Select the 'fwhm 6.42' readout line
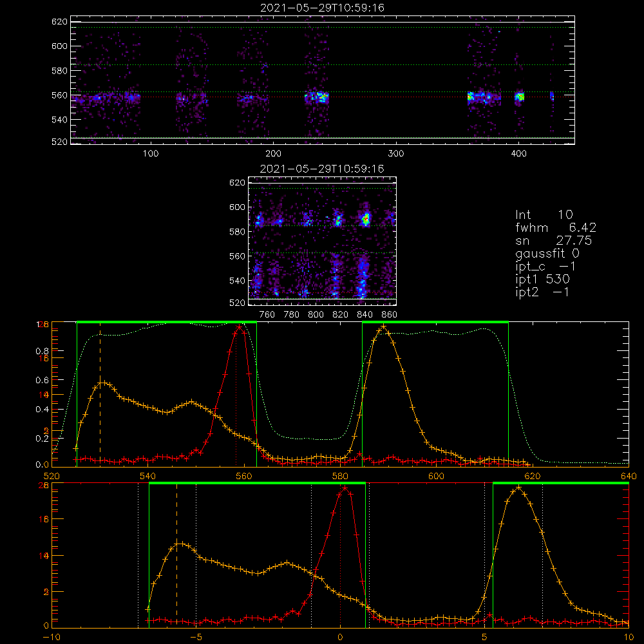This screenshot has width=644, height=644. click(556, 227)
